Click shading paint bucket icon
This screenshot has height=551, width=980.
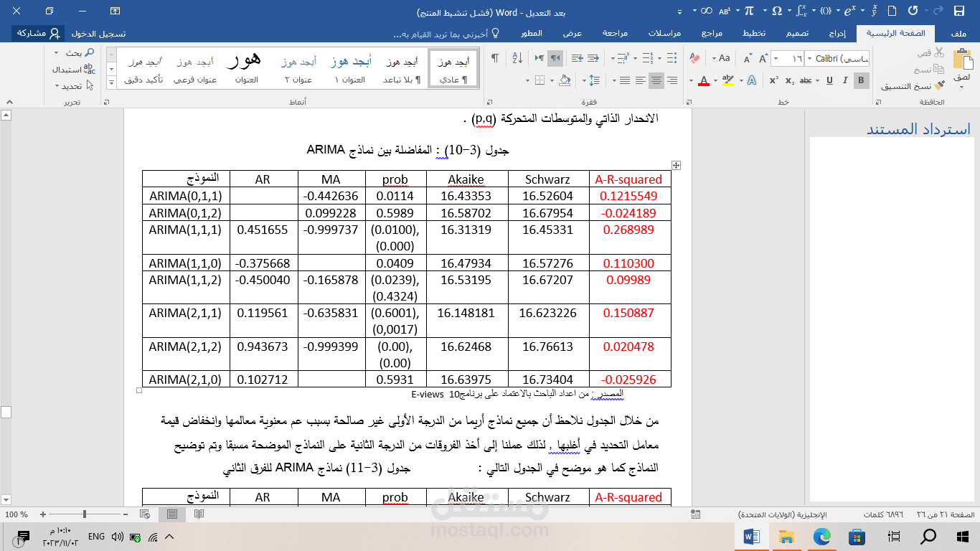(x=565, y=80)
